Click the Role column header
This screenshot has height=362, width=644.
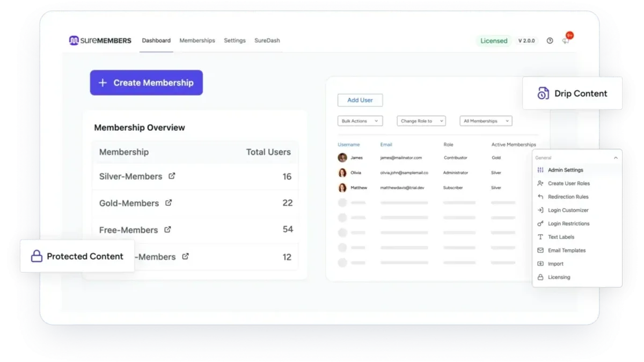449,145
